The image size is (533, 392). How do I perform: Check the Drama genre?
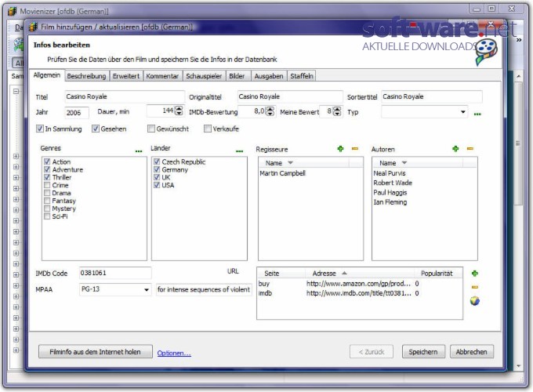tap(47, 193)
